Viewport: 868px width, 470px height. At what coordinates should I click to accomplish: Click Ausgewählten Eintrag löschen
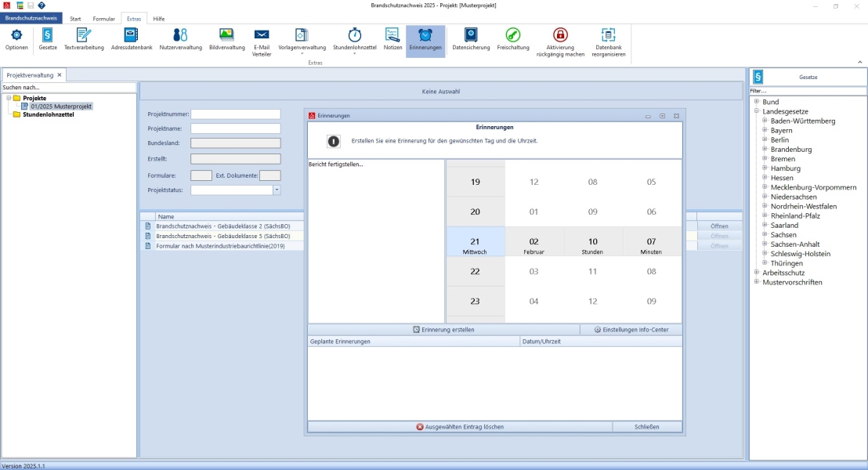point(460,427)
